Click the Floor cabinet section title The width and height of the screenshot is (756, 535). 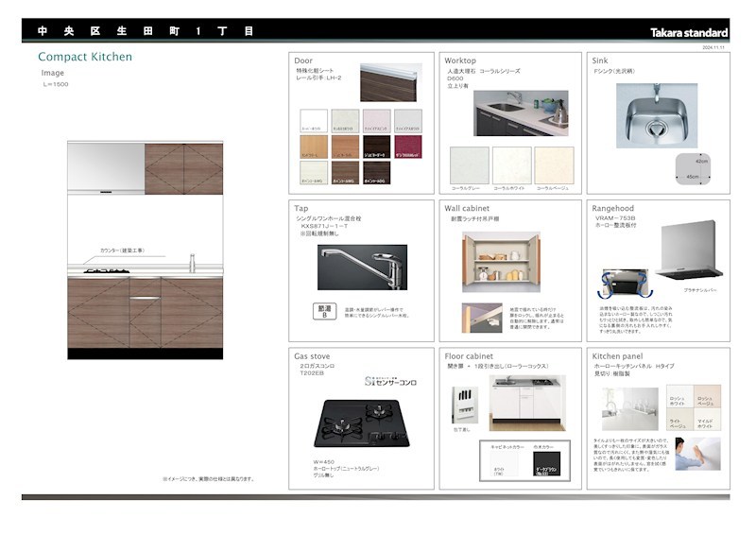(x=469, y=356)
